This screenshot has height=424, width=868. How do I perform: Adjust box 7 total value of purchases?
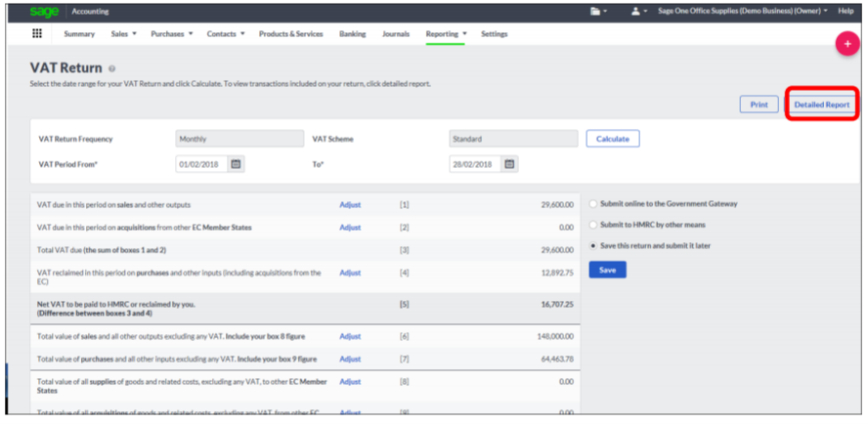click(350, 359)
